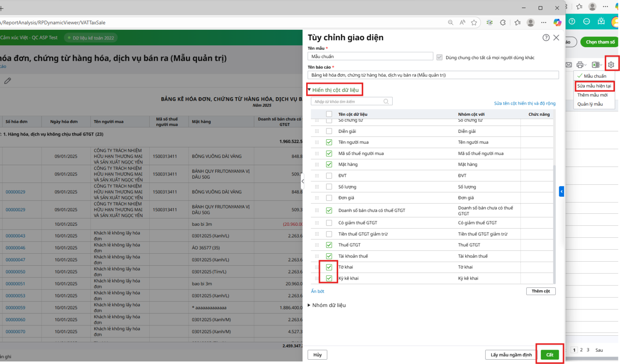The width and height of the screenshot is (620, 364).
Task: Click the pencil edit icon on report
Action: (8, 81)
